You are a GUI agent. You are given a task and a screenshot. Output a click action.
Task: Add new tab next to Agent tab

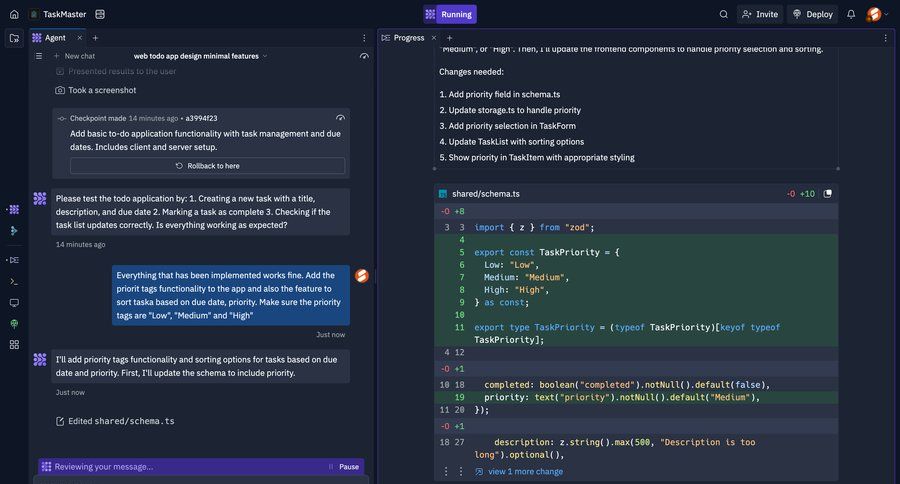coord(95,38)
